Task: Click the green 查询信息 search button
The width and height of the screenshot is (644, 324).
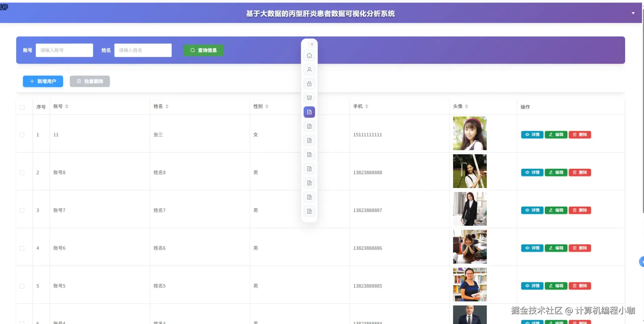Action: click(203, 50)
